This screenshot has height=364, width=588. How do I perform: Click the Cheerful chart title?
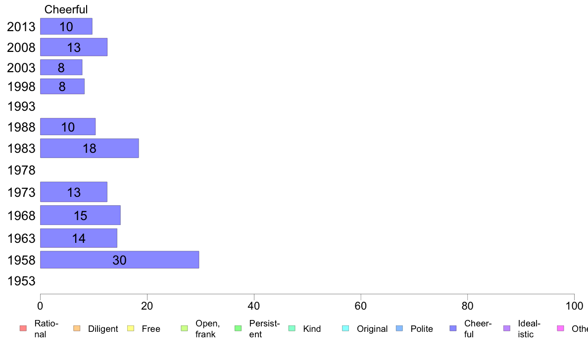66,9
